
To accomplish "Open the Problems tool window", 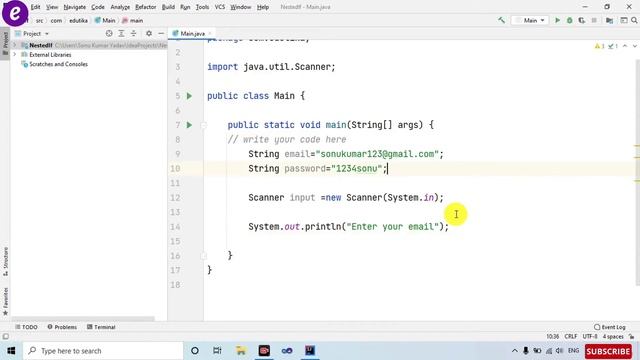I will coord(62,327).
